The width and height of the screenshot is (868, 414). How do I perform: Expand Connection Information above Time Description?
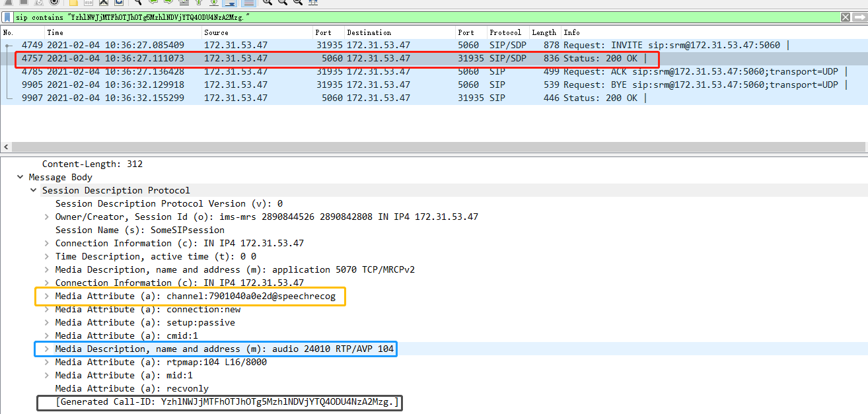click(46, 243)
